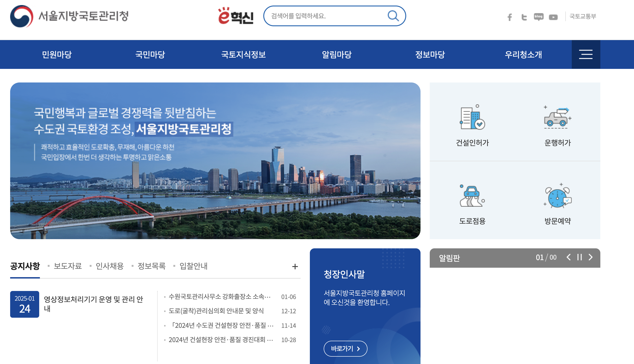Screen dimensions: 634x364
Task: Click the 11-14 notice date
Action: pyautogui.click(x=289, y=326)
